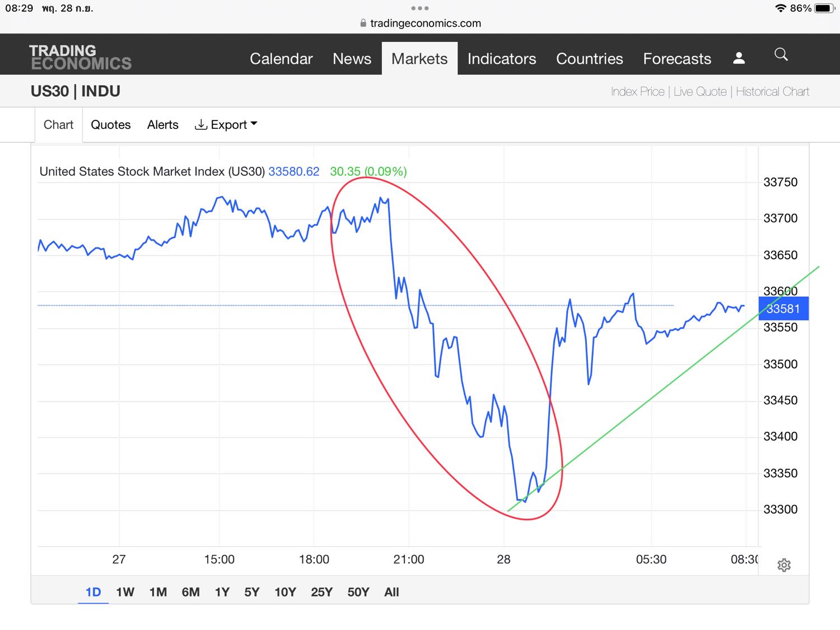This screenshot has width=840, height=630.
Task: Open the Indicators menu
Action: pos(502,59)
